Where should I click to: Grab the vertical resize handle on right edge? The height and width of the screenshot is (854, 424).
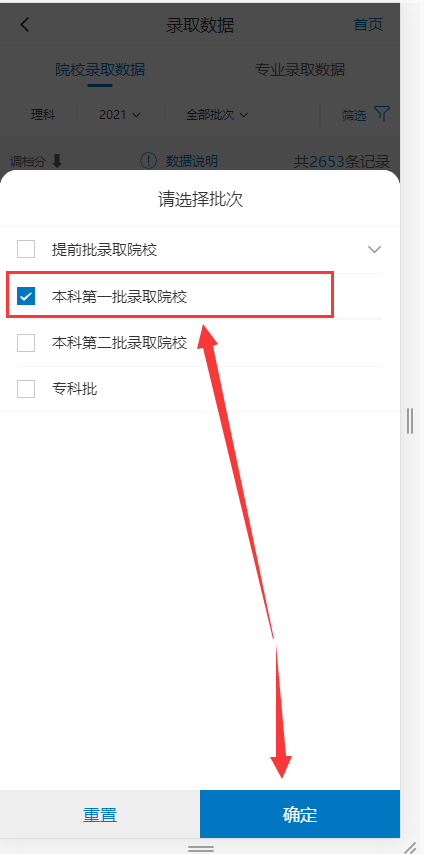point(410,420)
